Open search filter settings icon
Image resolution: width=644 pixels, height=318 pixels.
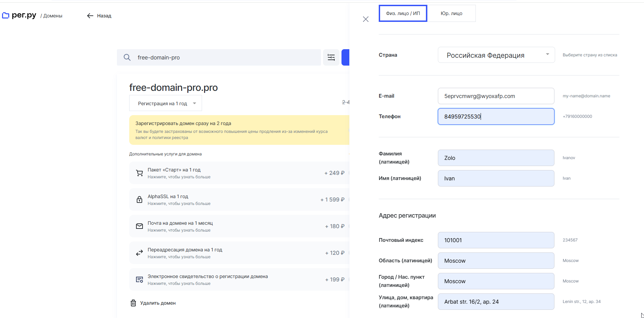(x=331, y=57)
